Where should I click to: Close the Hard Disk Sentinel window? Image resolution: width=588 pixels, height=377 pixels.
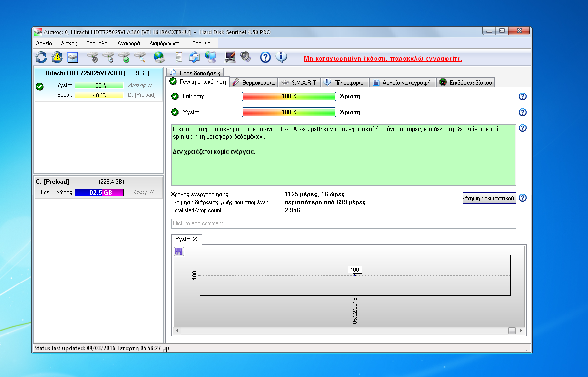coord(519,31)
